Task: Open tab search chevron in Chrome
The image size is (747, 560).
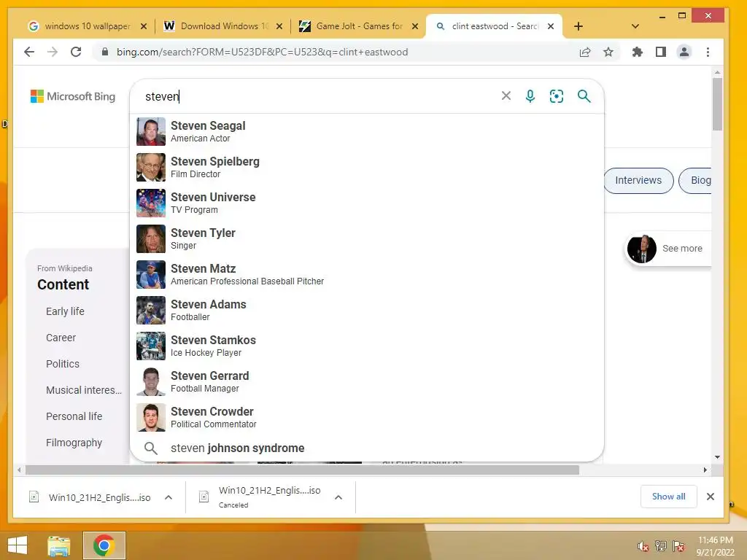Action: 635,26
